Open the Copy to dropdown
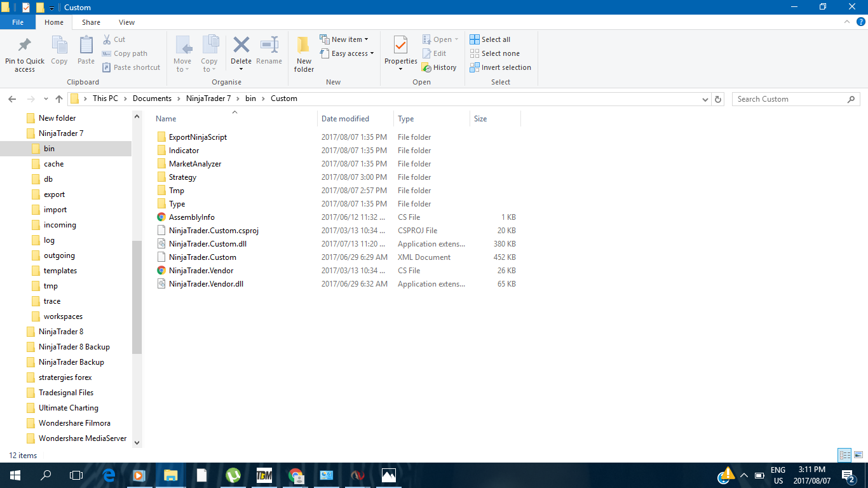The height and width of the screenshot is (488, 868). pyautogui.click(x=210, y=54)
